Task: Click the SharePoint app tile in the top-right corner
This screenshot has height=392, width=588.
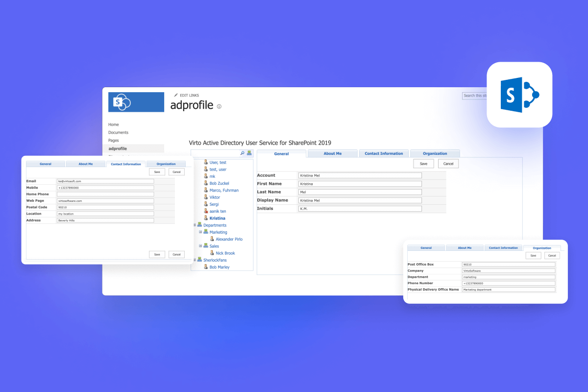Action: tap(519, 94)
